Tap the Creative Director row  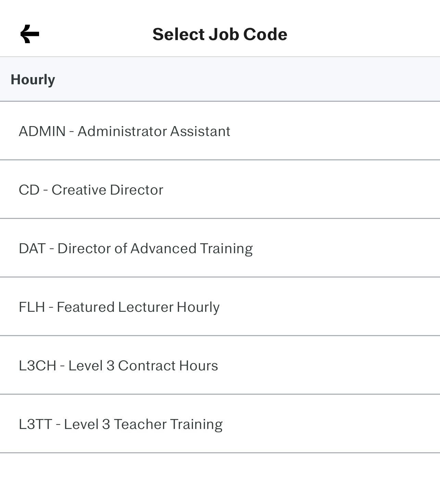click(220, 189)
